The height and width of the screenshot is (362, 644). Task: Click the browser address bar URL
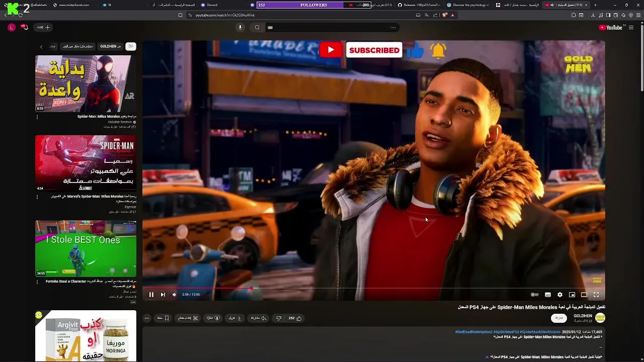coord(225,15)
